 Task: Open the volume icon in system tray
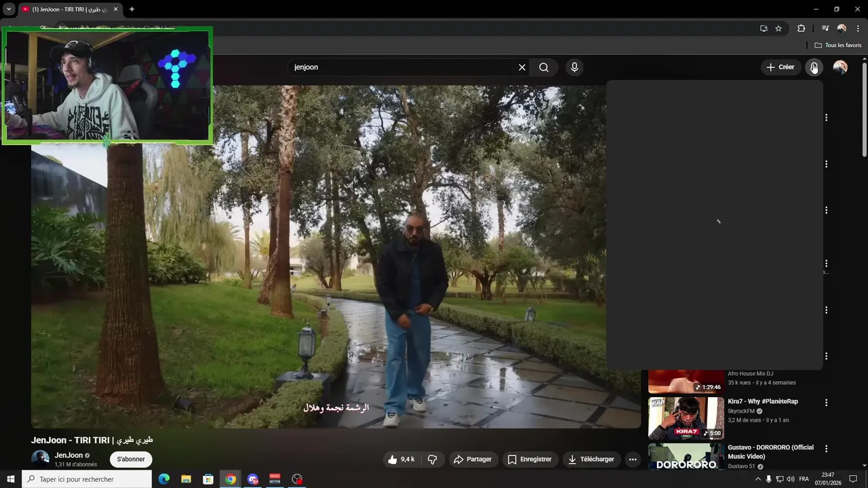click(x=791, y=479)
